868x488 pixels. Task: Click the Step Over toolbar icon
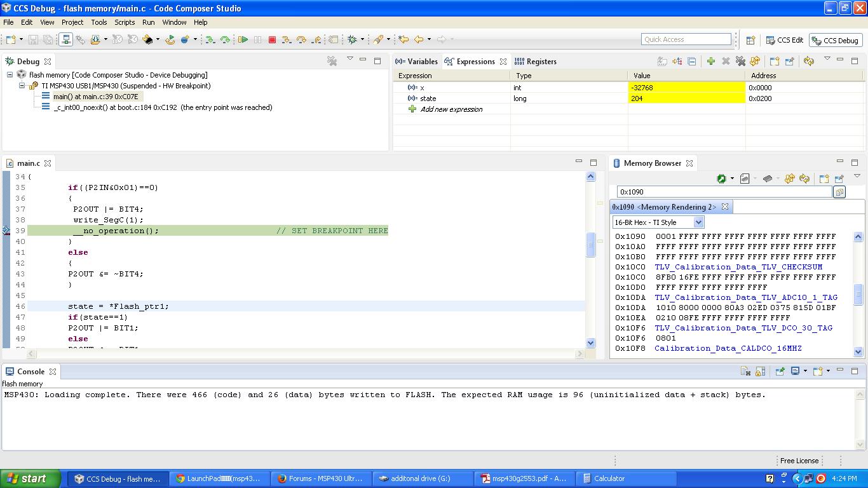(x=301, y=39)
